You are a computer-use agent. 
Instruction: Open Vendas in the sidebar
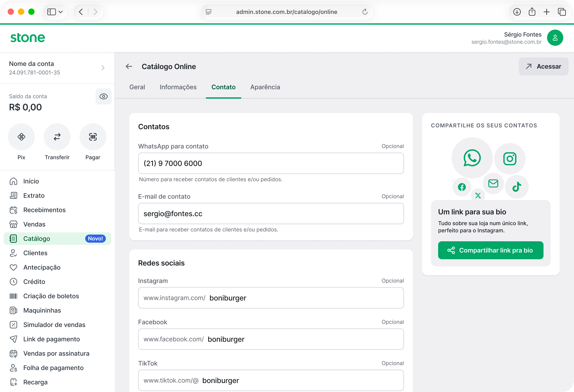57,224
